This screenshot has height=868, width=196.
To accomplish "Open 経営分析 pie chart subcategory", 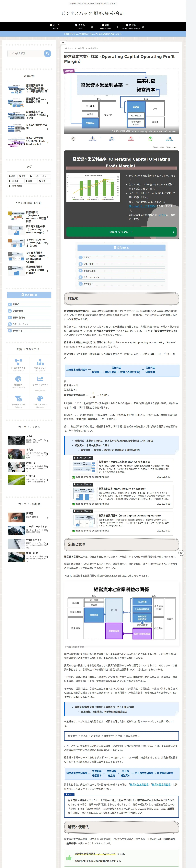I will [18, 383].
